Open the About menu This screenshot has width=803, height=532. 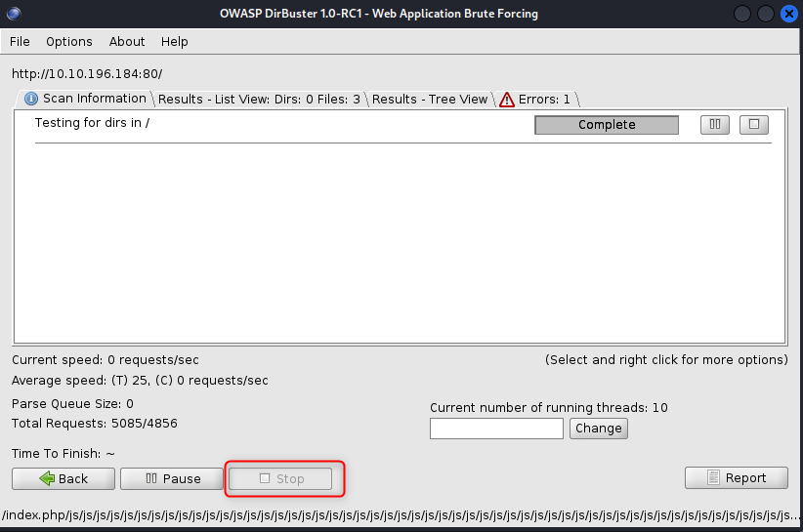click(126, 41)
